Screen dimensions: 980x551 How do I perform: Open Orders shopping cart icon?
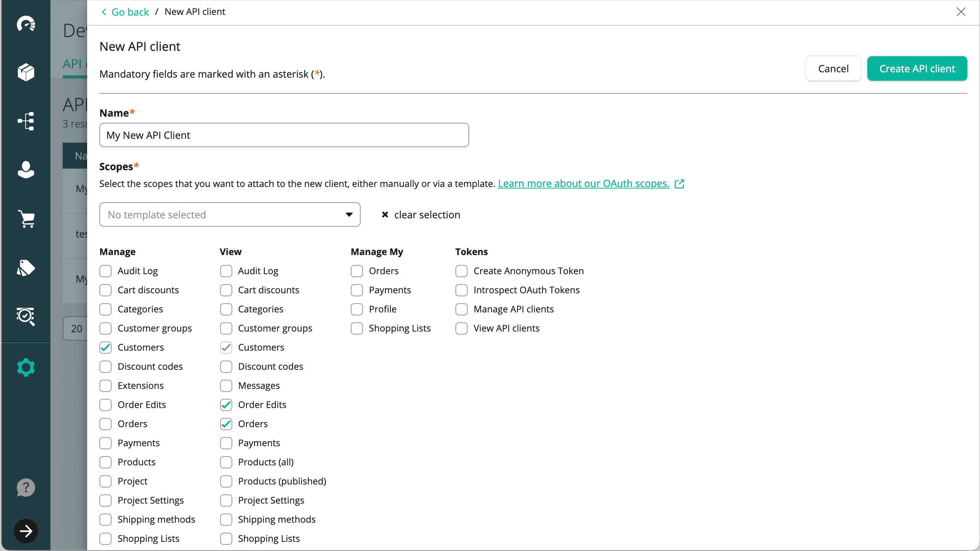point(26,219)
